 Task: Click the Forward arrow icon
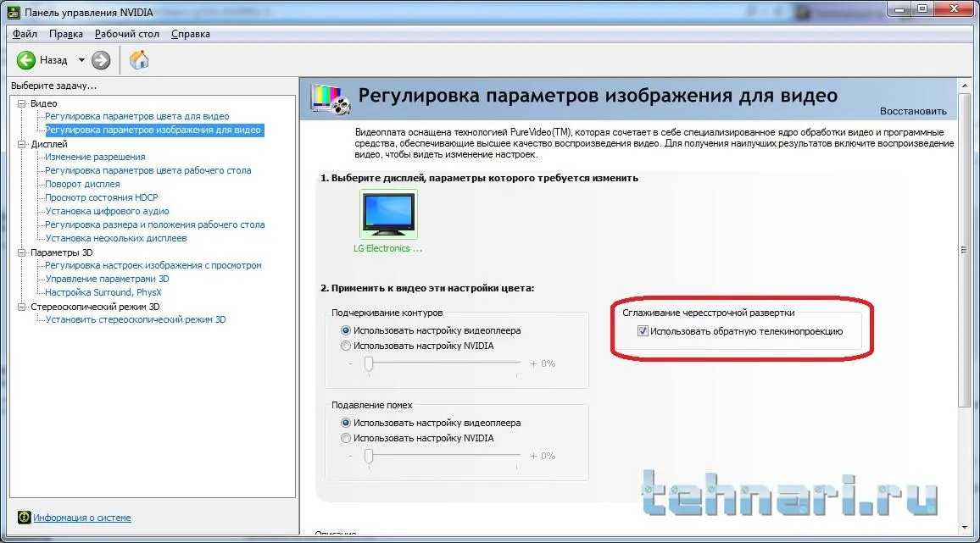(101, 60)
